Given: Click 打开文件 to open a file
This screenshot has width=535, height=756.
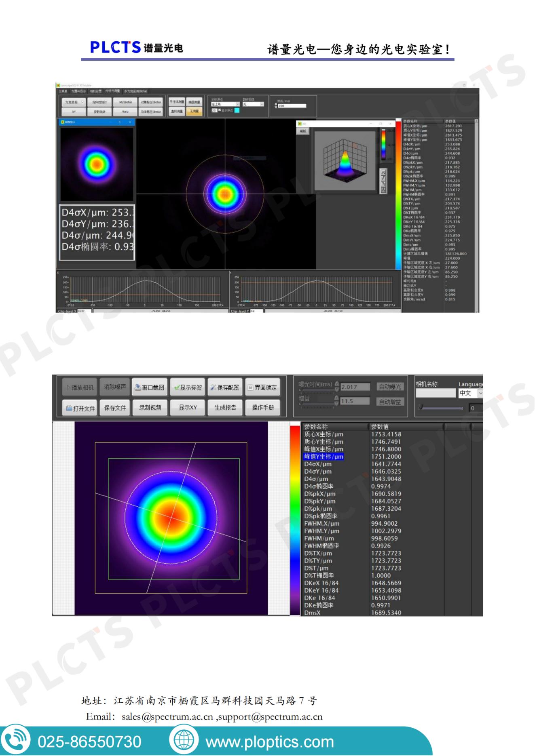Looking at the screenshot, I should [80, 408].
